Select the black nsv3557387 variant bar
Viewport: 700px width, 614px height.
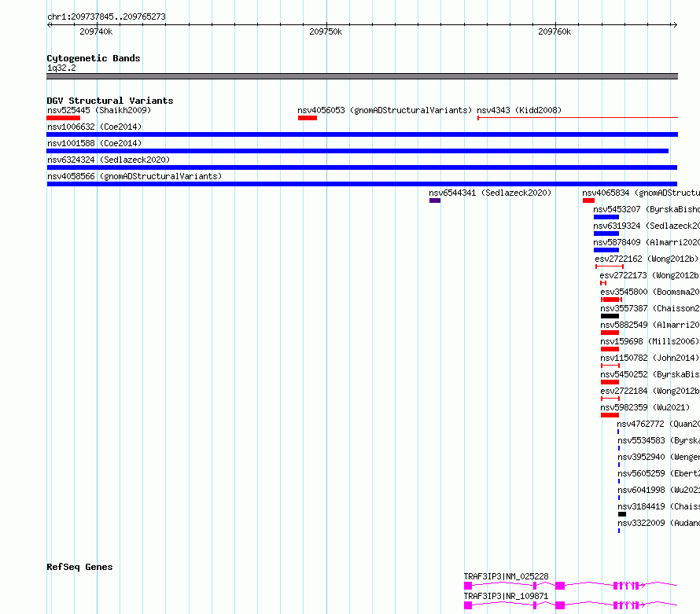610,316
